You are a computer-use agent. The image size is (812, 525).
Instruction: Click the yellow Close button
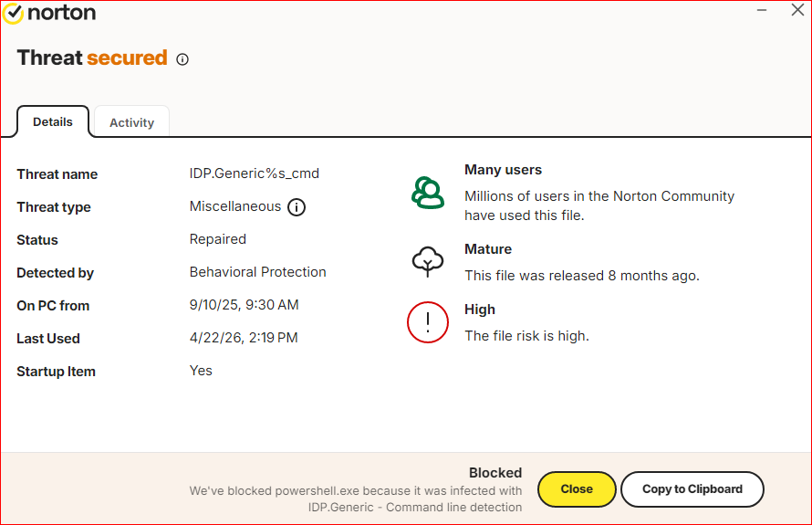(x=577, y=489)
